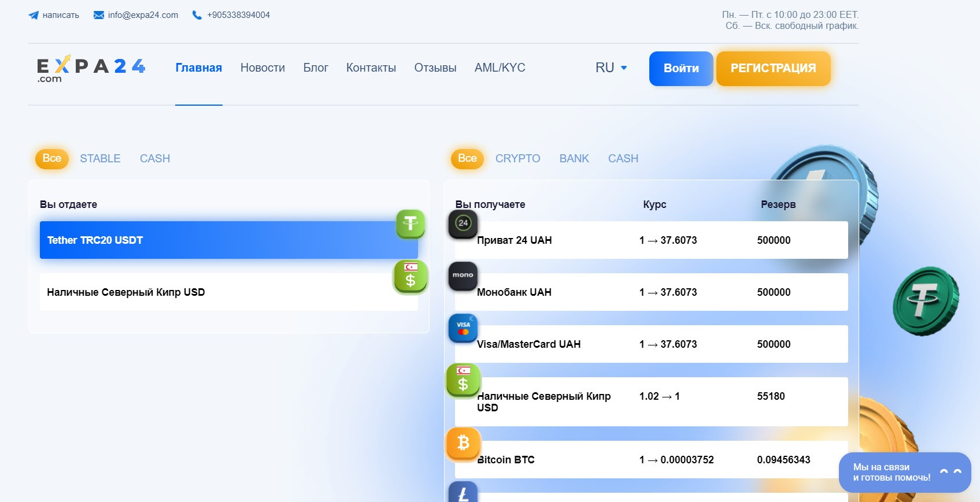Click the Войти login button
The width and height of the screenshot is (980, 502).
pyautogui.click(x=681, y=69)
